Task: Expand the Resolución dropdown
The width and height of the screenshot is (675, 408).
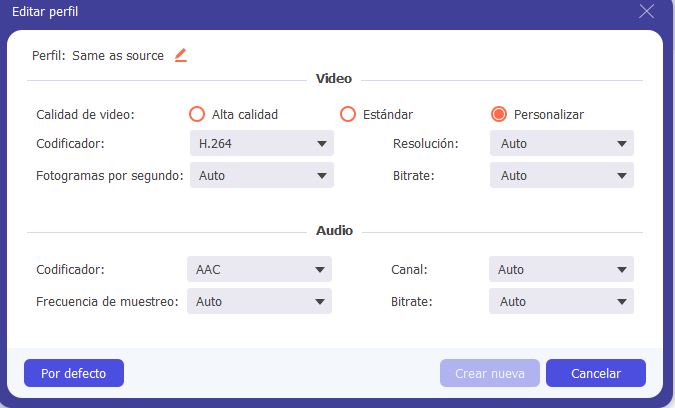Action: [x=562, y=143]
